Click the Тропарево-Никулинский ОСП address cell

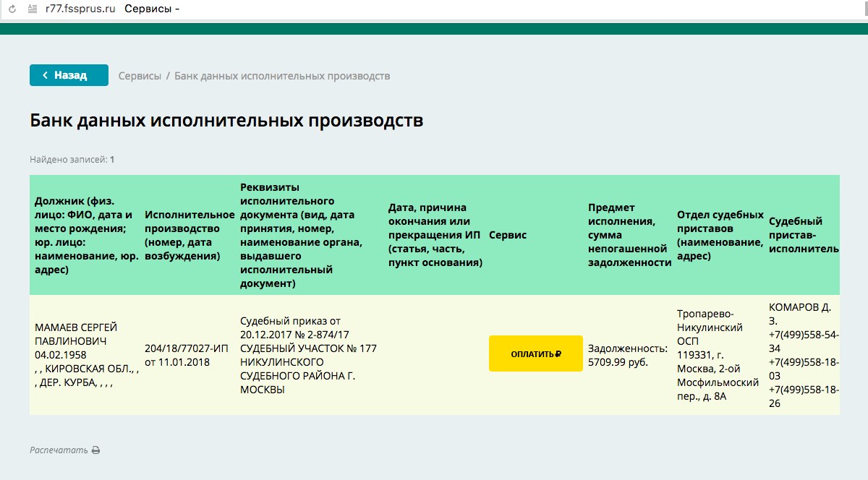(712, 355)
